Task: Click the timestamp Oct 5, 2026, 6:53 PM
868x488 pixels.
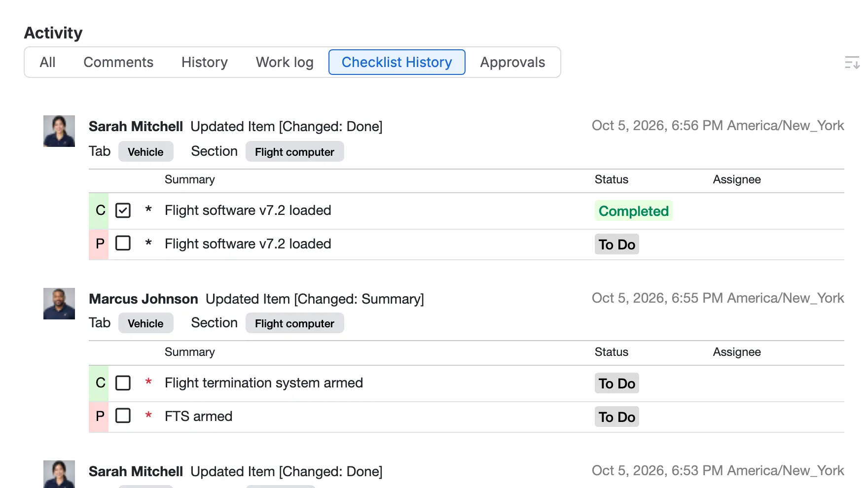Action: (x=718, y=471)
